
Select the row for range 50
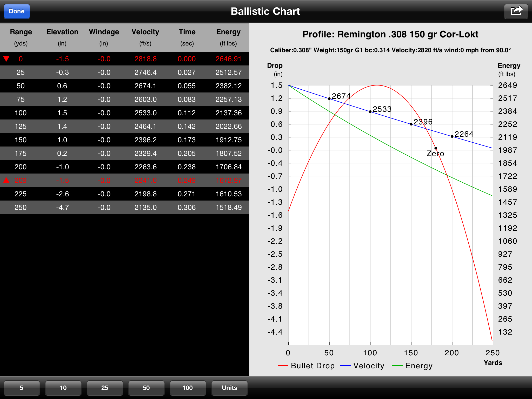point(125,86)
